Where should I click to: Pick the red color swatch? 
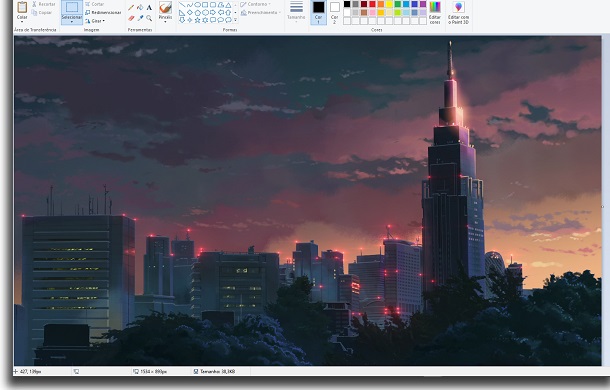pyautogui.click(x=372, y=4)
